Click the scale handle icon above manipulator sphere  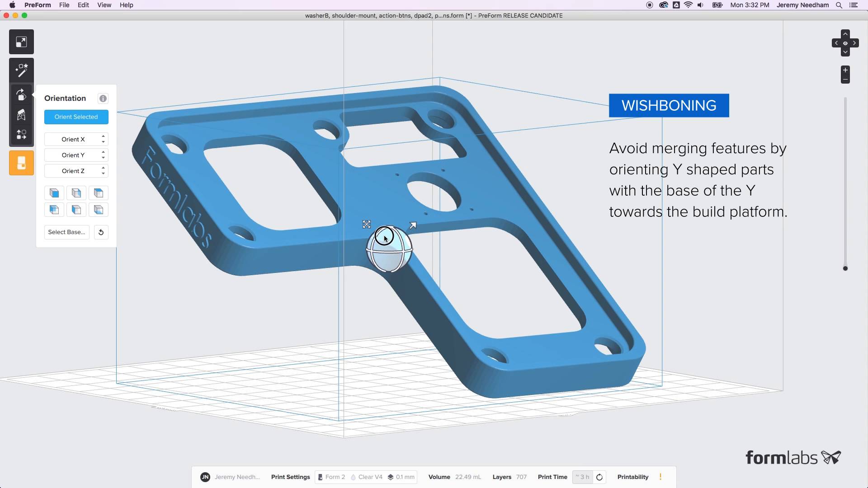367,225
